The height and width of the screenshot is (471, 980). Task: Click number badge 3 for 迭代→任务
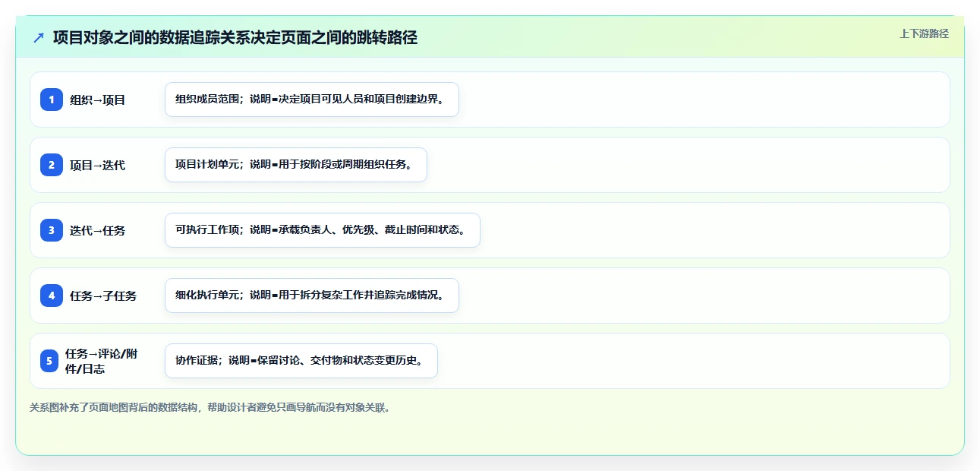[52, 230]
